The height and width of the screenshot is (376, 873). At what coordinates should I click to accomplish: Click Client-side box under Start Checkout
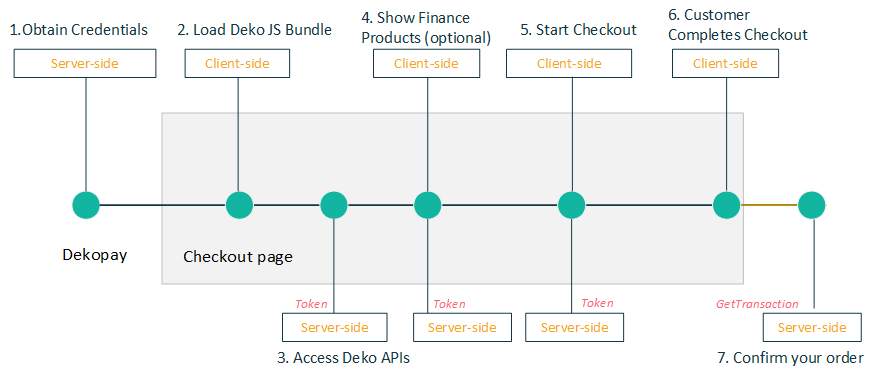point(569,64)
